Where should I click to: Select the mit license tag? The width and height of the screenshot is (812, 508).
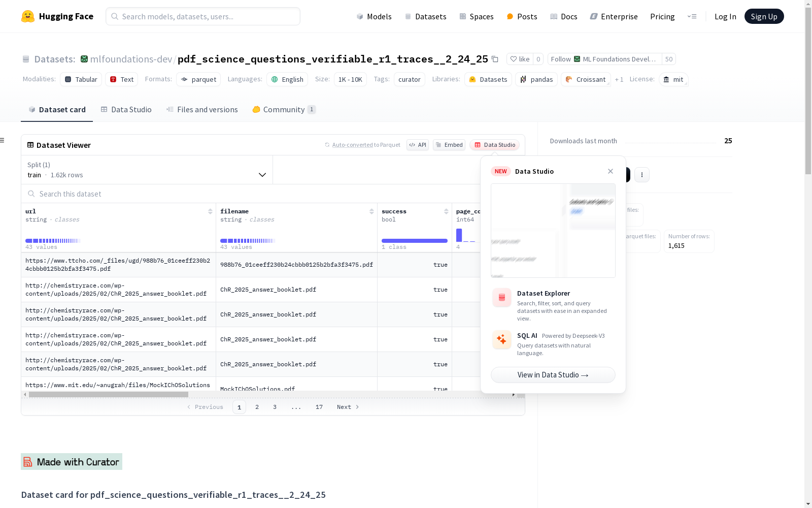tap(673, 79)
